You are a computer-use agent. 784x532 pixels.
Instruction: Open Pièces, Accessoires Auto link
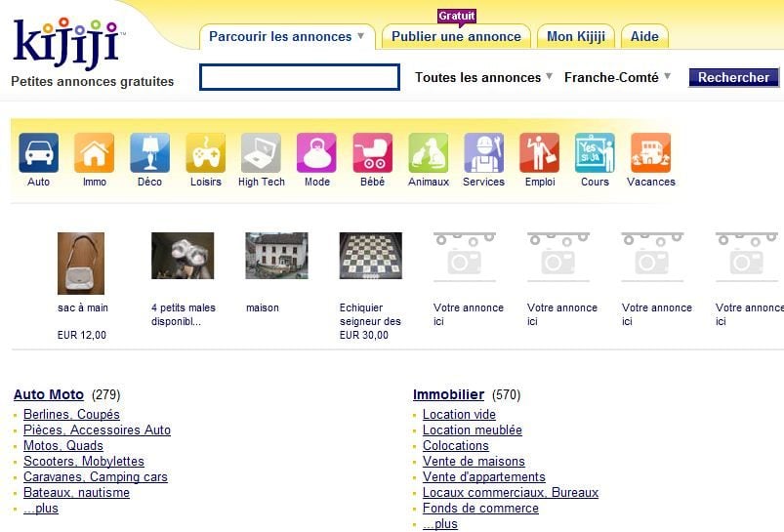(97, 430)
